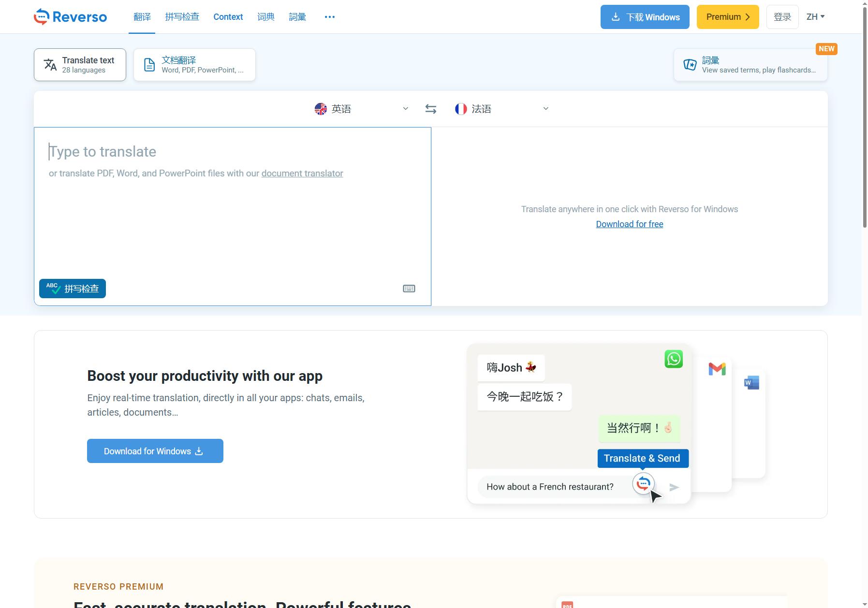Click the Gmail icon in the demo
Screen dimensions: 868x608
(717, 369)
